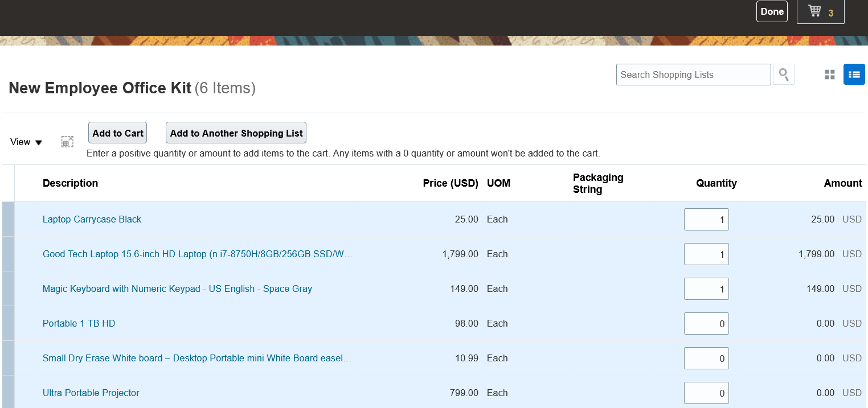Click quantity field for Portable 1 TB HD

pyautogui.click(x=706, y=324)
